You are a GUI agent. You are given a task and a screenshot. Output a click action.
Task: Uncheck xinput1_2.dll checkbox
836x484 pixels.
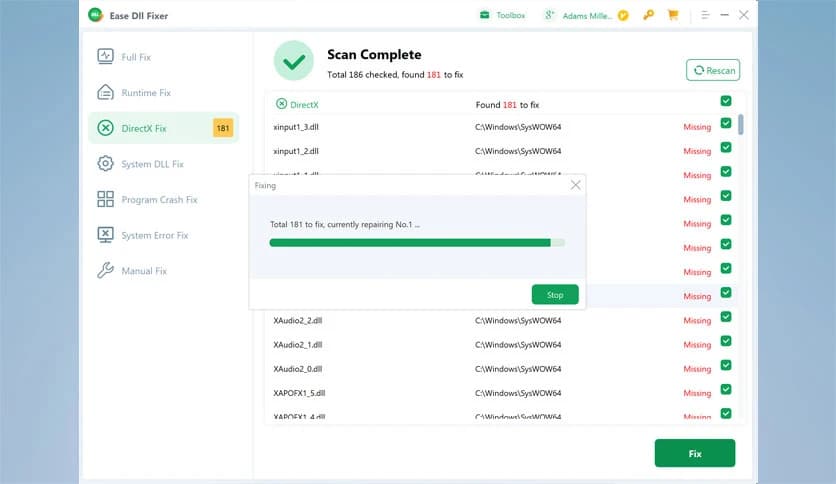click(x=726, y=147)
